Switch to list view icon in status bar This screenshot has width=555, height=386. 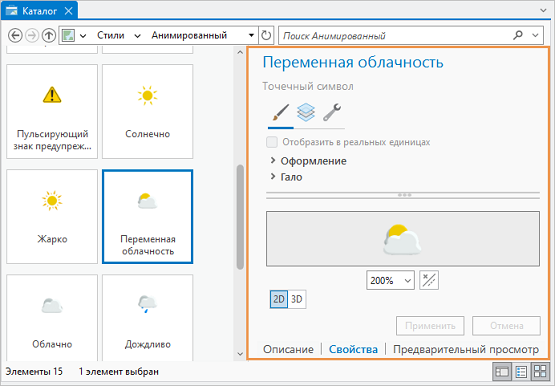(x=521, y=371)
